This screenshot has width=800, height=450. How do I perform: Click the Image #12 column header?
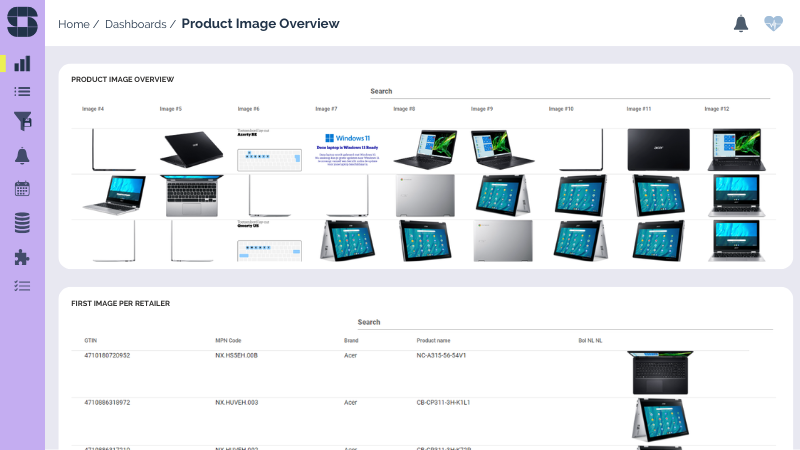717,108
